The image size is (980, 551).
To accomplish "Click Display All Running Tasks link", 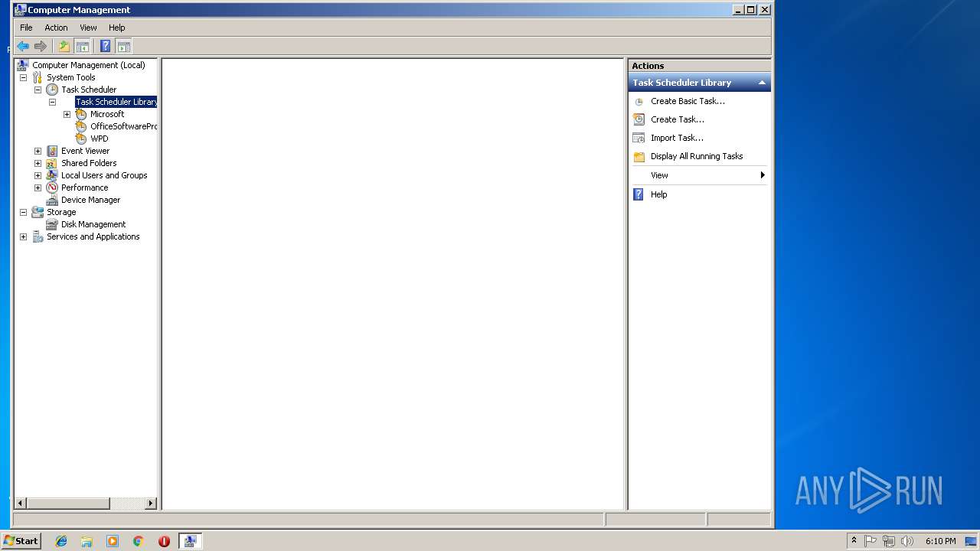I will tap(697, 156).
